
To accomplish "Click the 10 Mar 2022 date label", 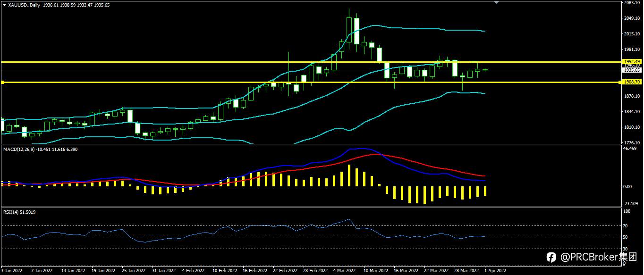I will tap(376, 271).
